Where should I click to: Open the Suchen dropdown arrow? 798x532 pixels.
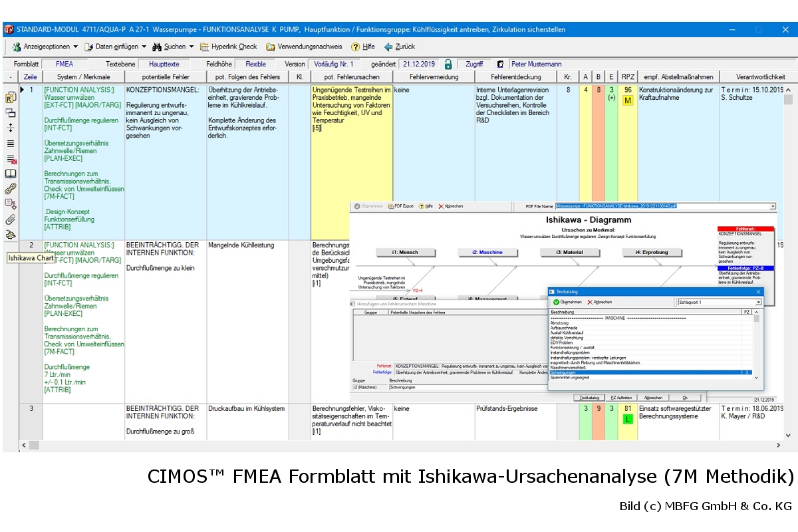click(x=192, y=47)
